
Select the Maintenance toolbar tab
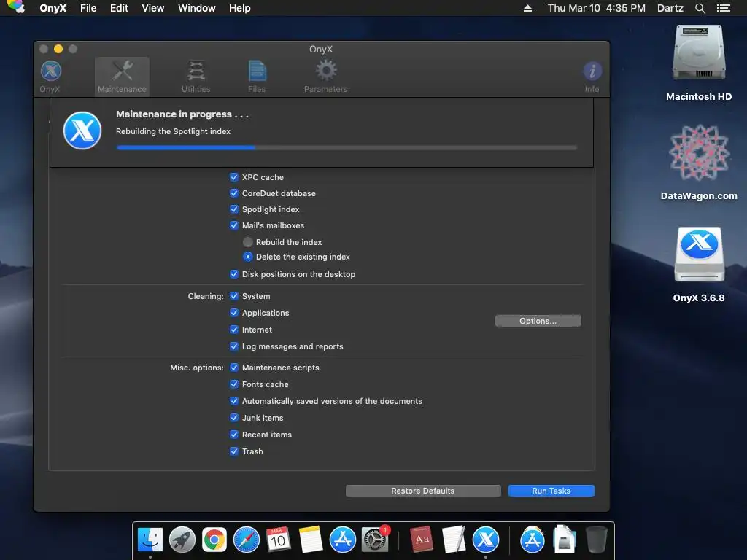point(122,77)
